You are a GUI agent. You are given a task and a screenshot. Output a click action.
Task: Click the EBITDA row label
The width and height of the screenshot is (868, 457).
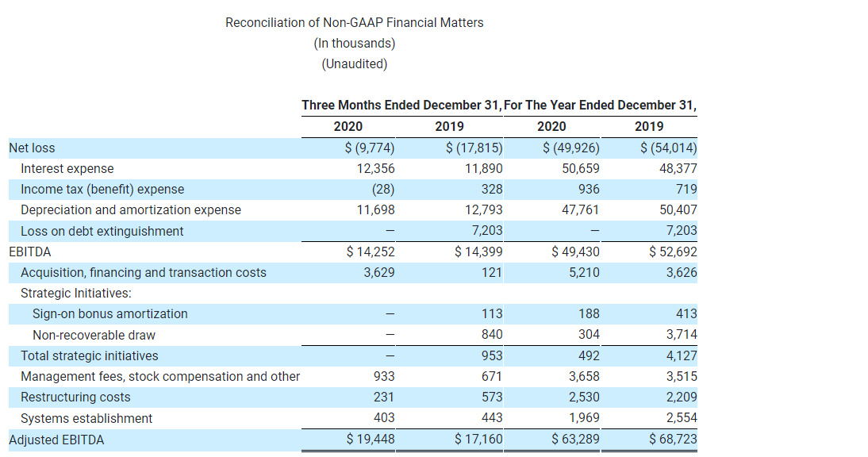tap(25, 251)
